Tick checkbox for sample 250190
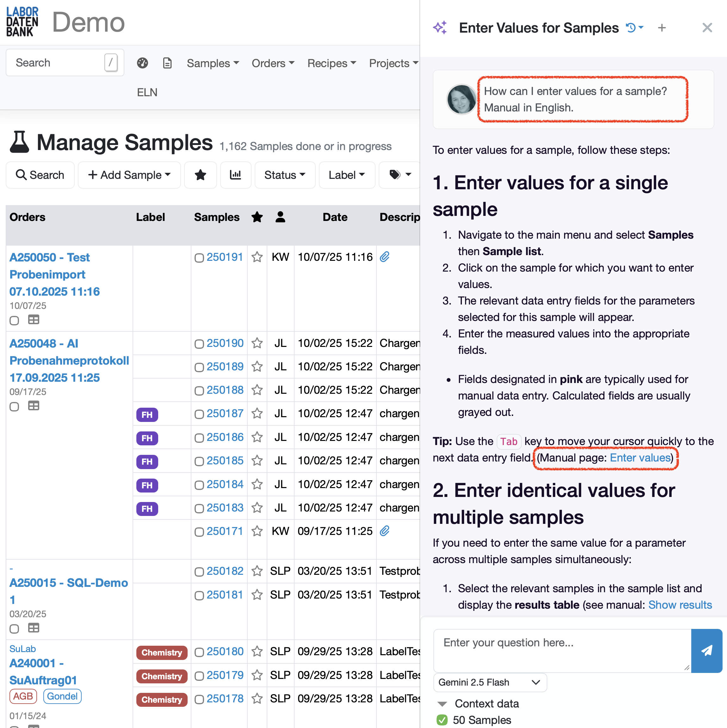 click(199, 344)
